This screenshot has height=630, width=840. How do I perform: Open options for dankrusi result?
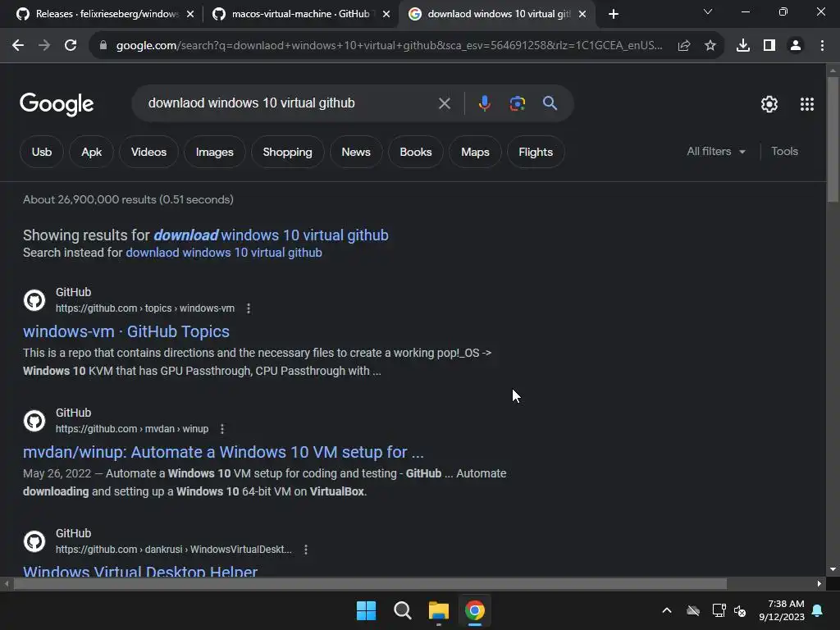tap(306, 550)
